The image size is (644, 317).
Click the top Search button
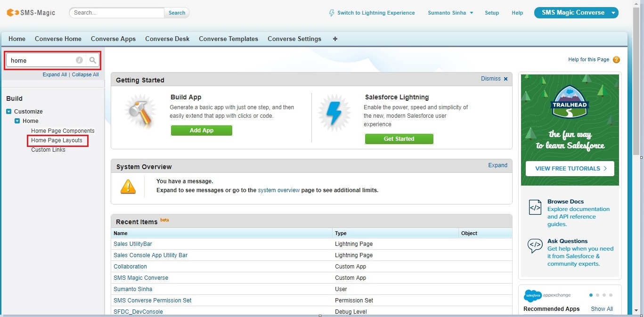click(x=177, y=13)
